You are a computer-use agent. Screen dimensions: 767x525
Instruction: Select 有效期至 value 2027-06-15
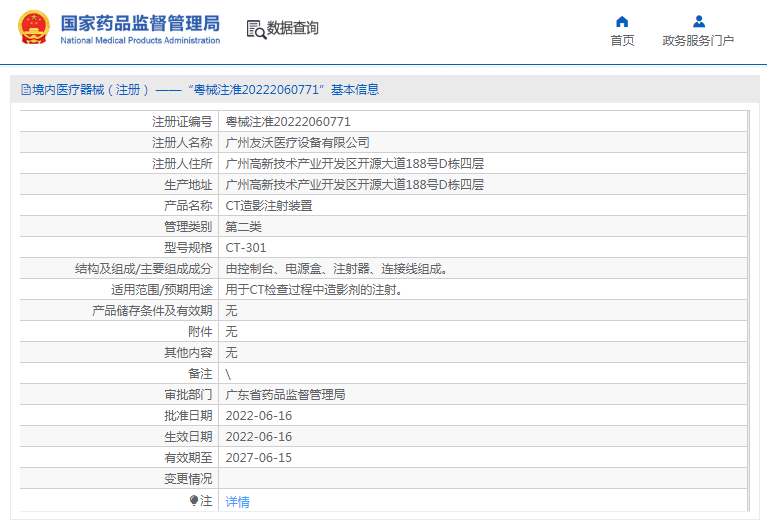pyautogui.click(x=258, y=457)
